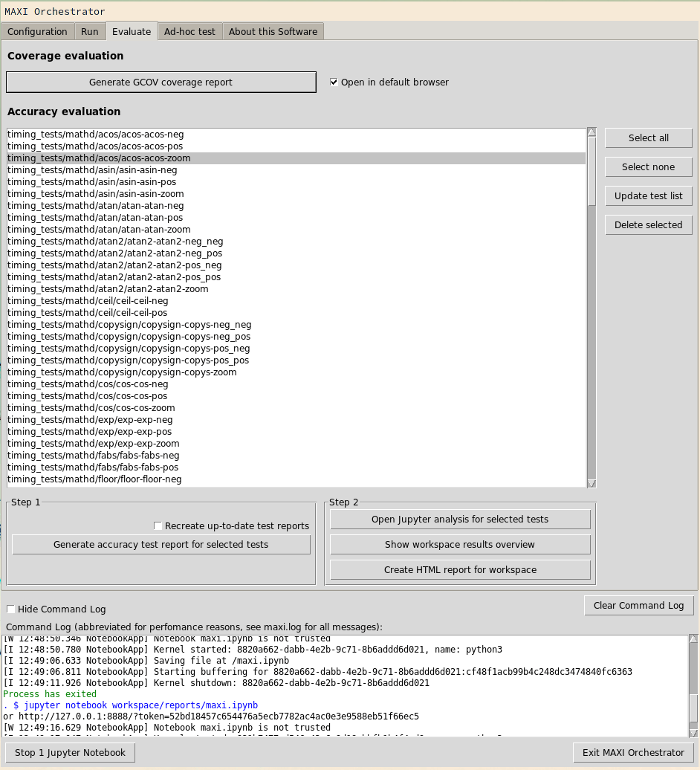The height and width of the screenshot is (770, 700).
Task: Select atan-atan-pos test entry
Action: pos(296,218)
